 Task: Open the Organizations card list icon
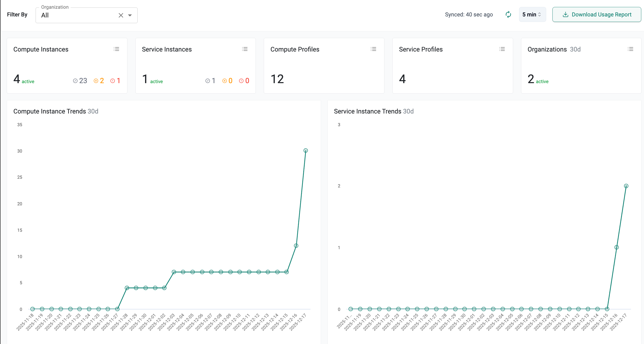(630, 49)
